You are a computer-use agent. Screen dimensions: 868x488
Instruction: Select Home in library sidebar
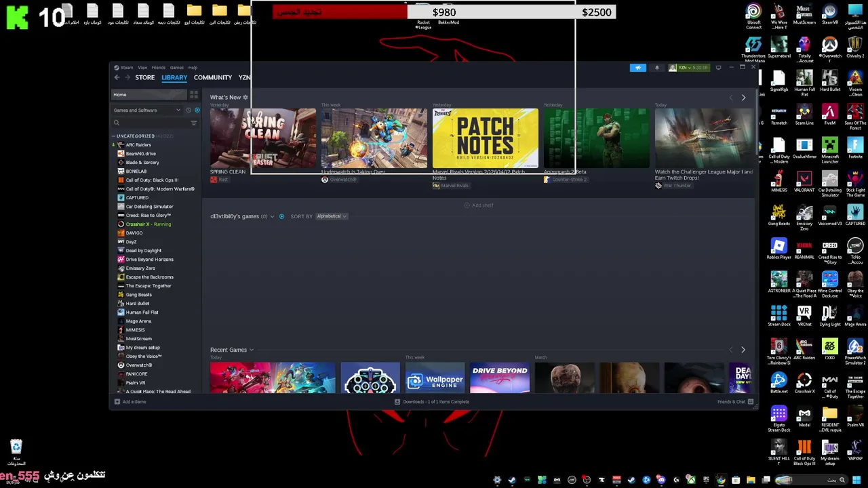tap(149, 95)
